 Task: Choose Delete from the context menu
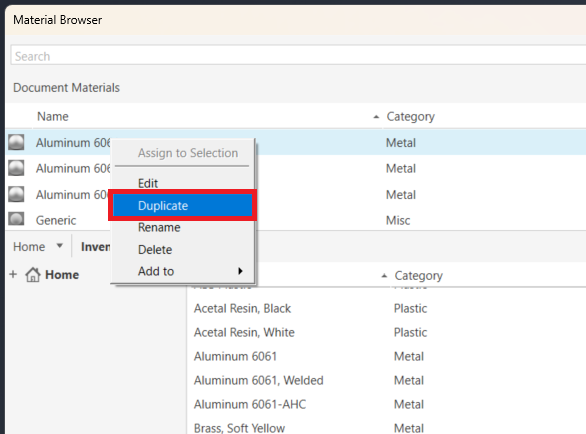coord(155,250)
